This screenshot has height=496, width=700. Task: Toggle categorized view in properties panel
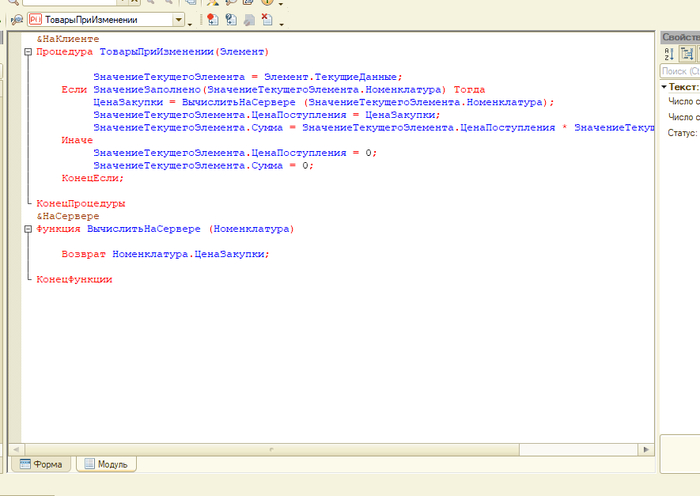(x=687, y=55)
